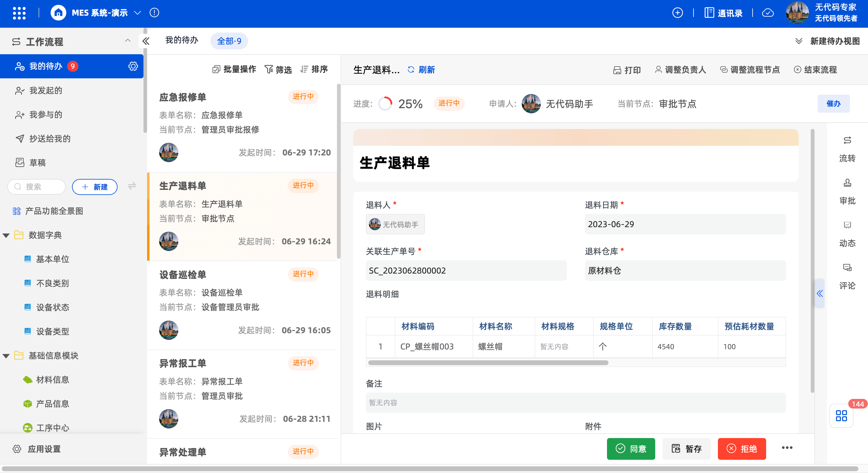Open the 评论 comments icon
Screen dimensions: 868x473
click(847, 268)
